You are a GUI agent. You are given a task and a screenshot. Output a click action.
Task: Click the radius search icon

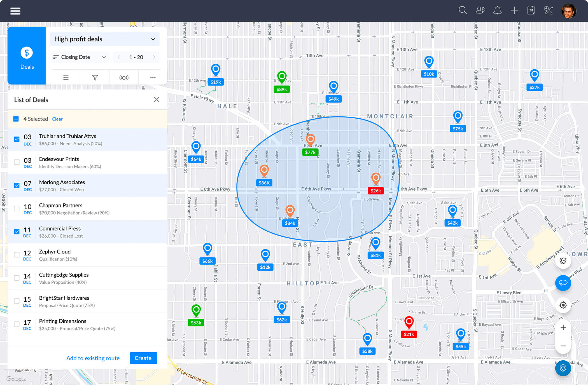[x=124, y=77]
